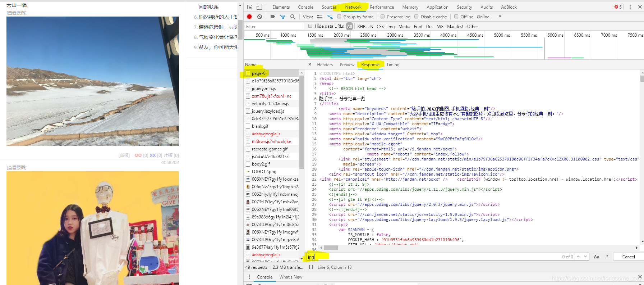This screenshot has height=285, width=644.
Task: Toggle the waterfall overview view icon
Action: [x=330, y=17]
